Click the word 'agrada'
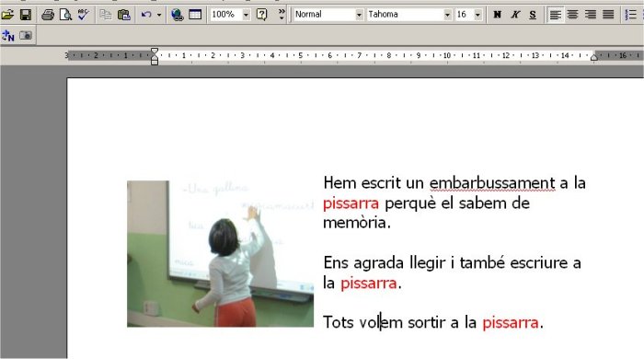 378,263
